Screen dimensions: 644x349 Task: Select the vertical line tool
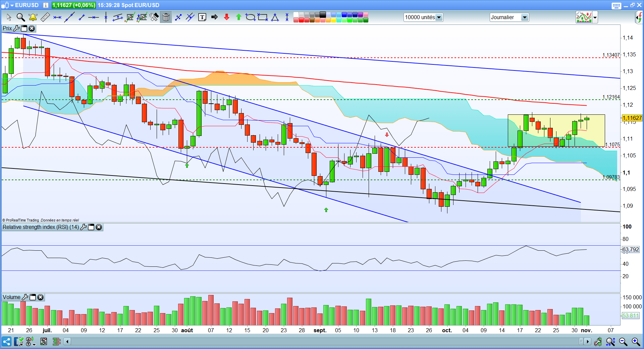point(106,17)
